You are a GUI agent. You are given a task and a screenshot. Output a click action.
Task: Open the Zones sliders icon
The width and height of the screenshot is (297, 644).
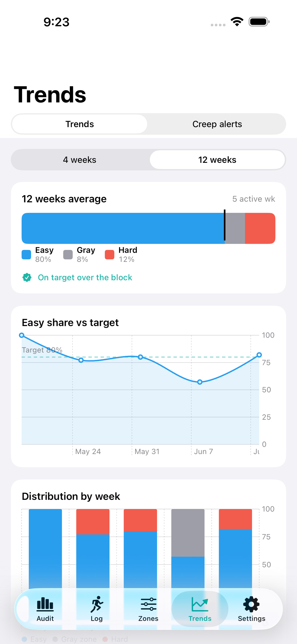pyautogui.click(x=148, y=604)
